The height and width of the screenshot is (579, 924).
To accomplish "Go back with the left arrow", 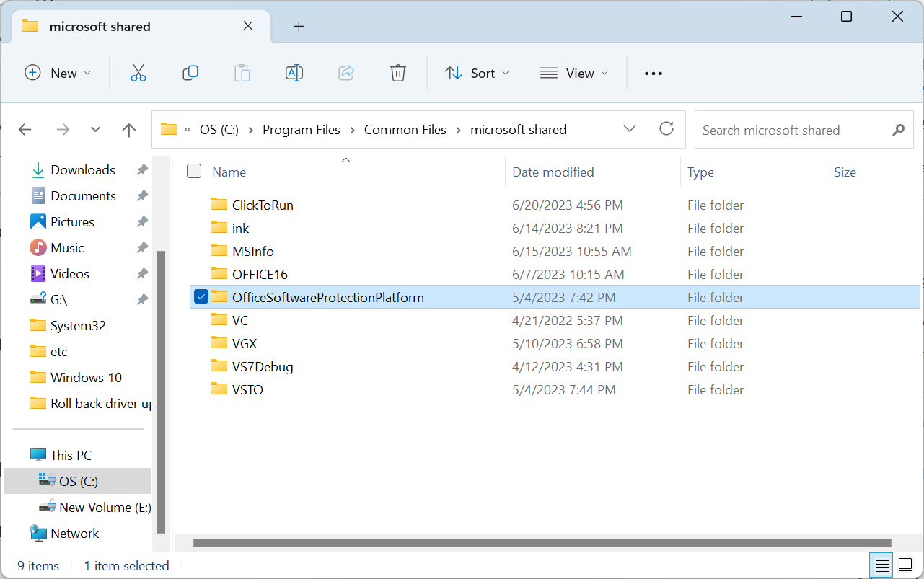I will [25, 130].
